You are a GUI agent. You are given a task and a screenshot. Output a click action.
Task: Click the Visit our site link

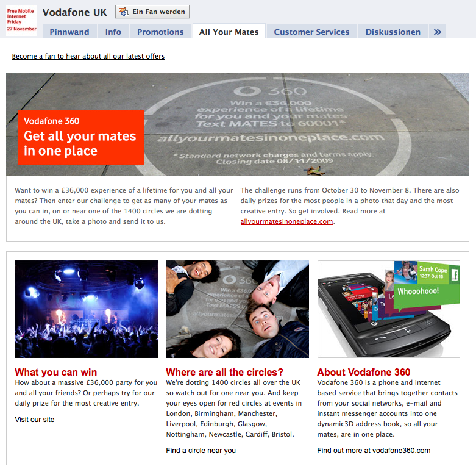(35, 420)
